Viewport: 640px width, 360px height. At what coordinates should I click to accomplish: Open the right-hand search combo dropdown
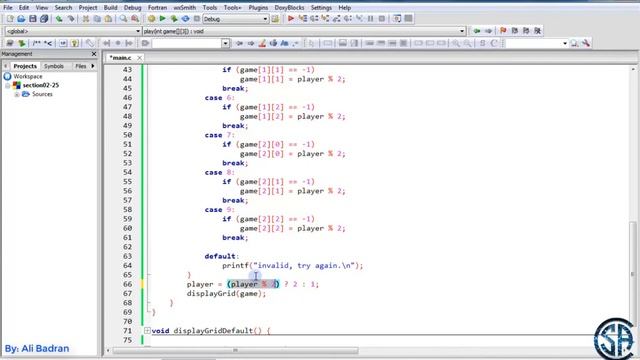(x=565, y=43)
